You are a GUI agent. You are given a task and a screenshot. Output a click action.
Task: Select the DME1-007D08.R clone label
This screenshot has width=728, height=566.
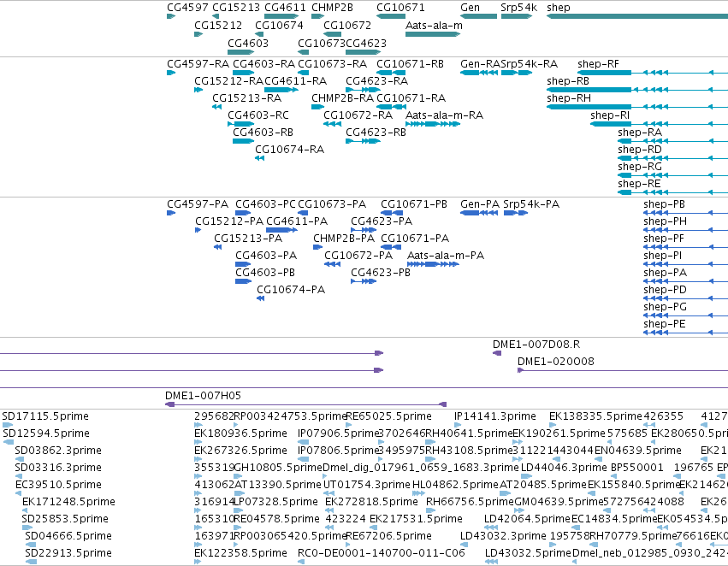coord(536,345)
